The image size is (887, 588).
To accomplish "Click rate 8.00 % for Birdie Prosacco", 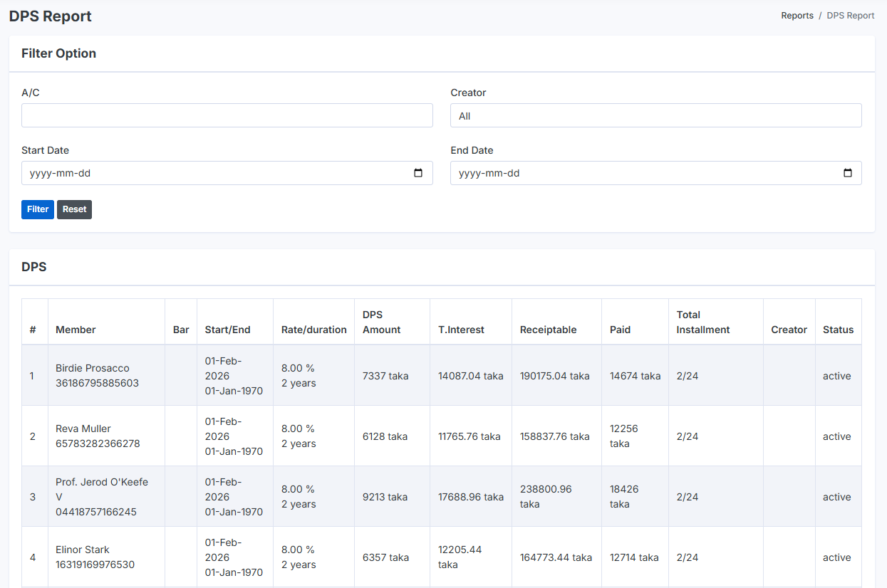I will pyautogui.click(x=298, y=368).
